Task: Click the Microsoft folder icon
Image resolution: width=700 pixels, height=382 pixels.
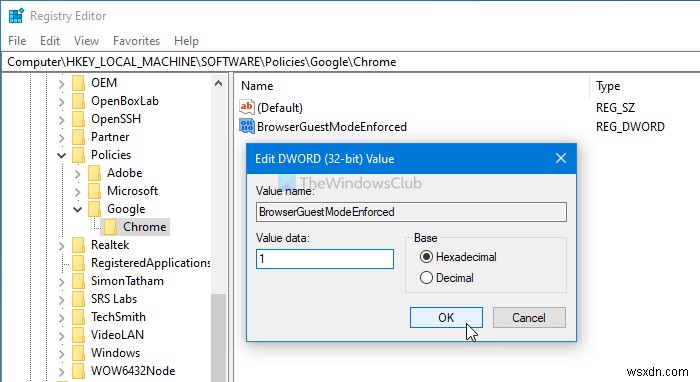Action: tap(95, 191)
